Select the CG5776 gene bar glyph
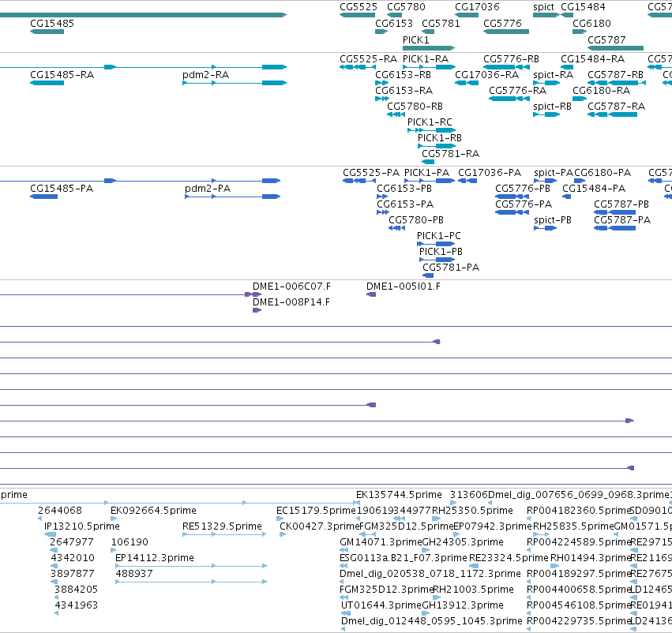672x633 pixels. coord(506,32)
